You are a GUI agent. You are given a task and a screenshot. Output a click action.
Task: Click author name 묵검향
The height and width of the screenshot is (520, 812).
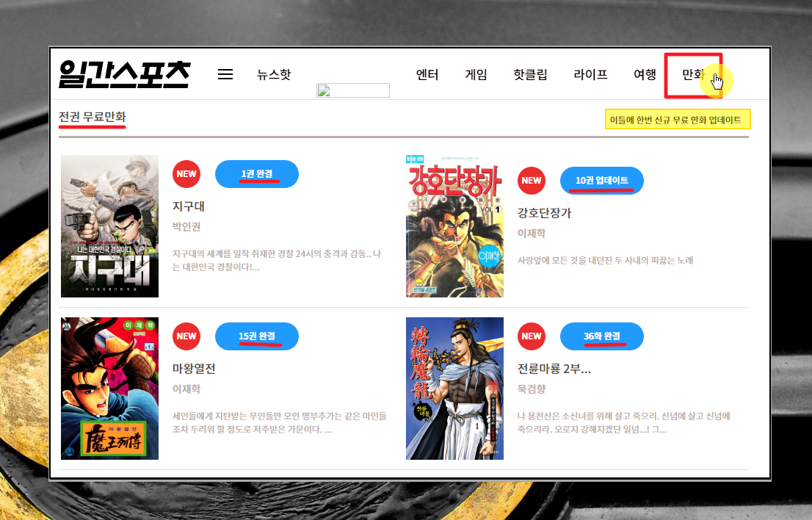tap(532, 389)
